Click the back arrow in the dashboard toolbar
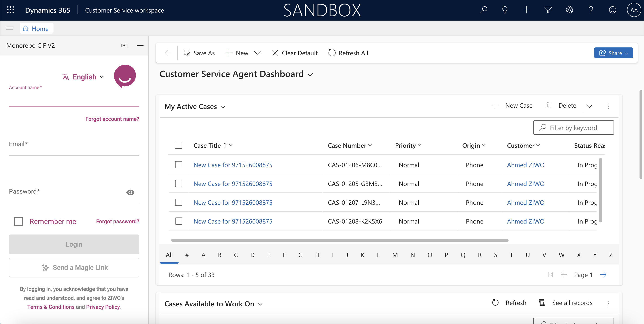The image size is (644, 324). (x=168, y=53)
